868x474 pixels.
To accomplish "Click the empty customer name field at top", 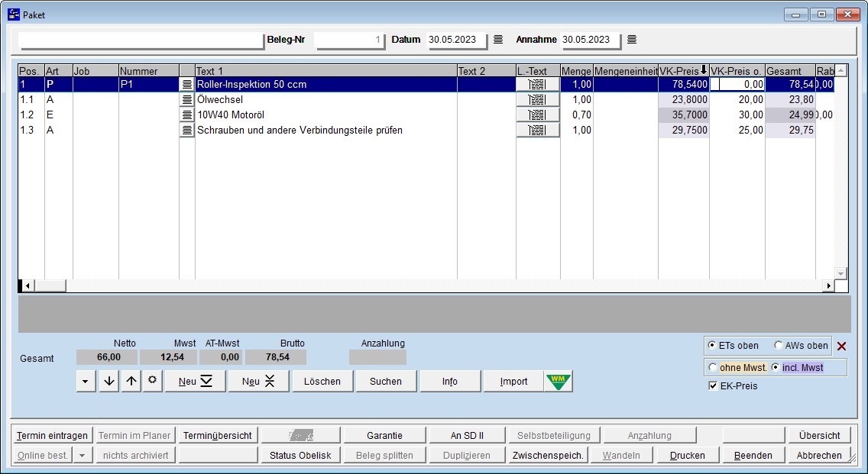I will point(141,40).
